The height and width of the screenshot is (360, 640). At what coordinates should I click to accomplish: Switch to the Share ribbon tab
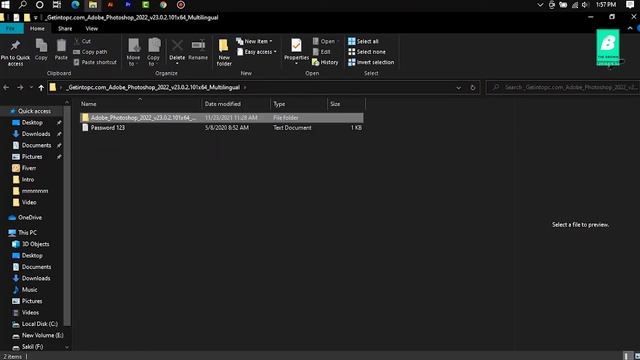pos(65,29)
